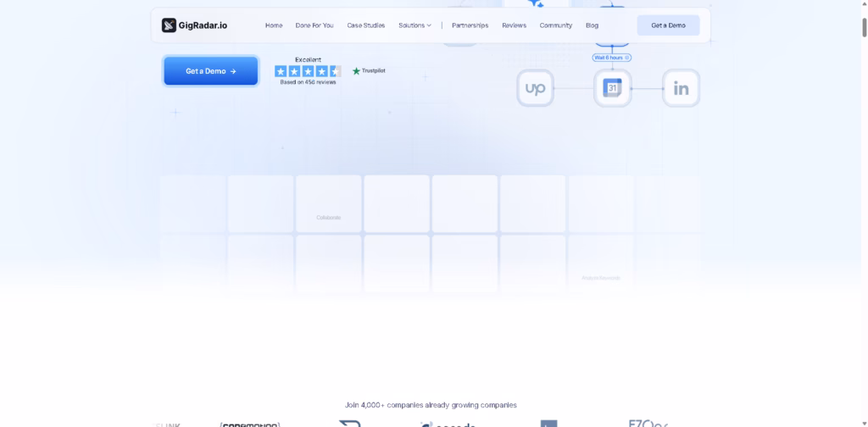868x427 pixels.
Task: Open the Partnerships nav link
Action: 470,25
